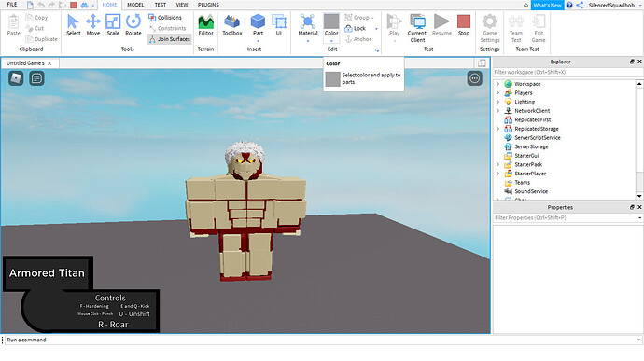The image size is (644, 361).
Task: Open Game Settings
Action: click(490, 28)
